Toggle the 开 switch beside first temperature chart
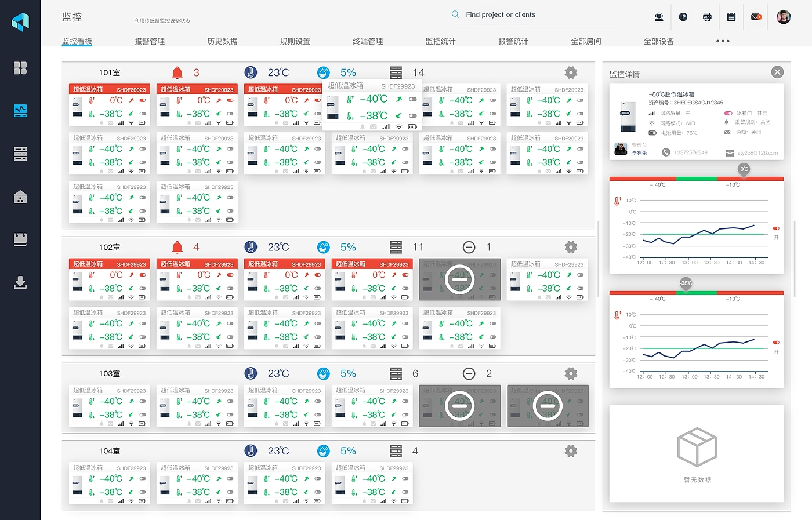The image size is (812, 520). pos(776,228)
